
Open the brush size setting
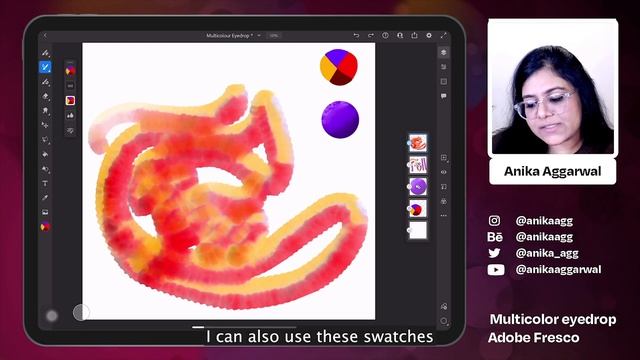click(70, 86)
